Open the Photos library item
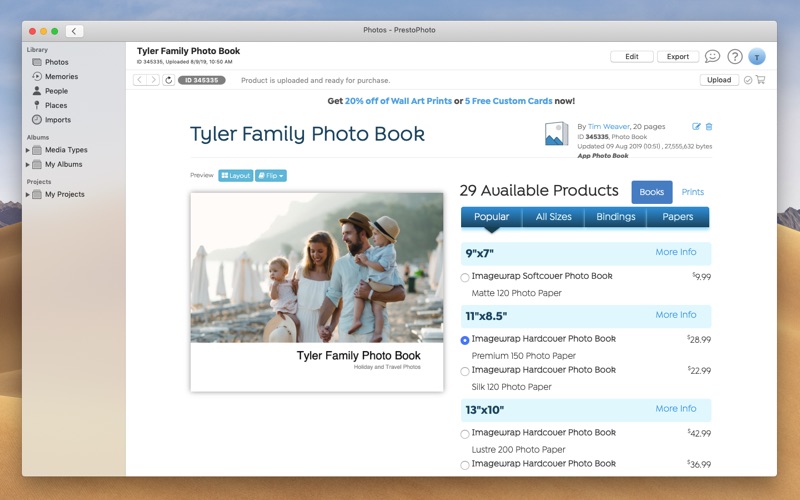This screenshot has width=800, height=500. pos(50,62)
